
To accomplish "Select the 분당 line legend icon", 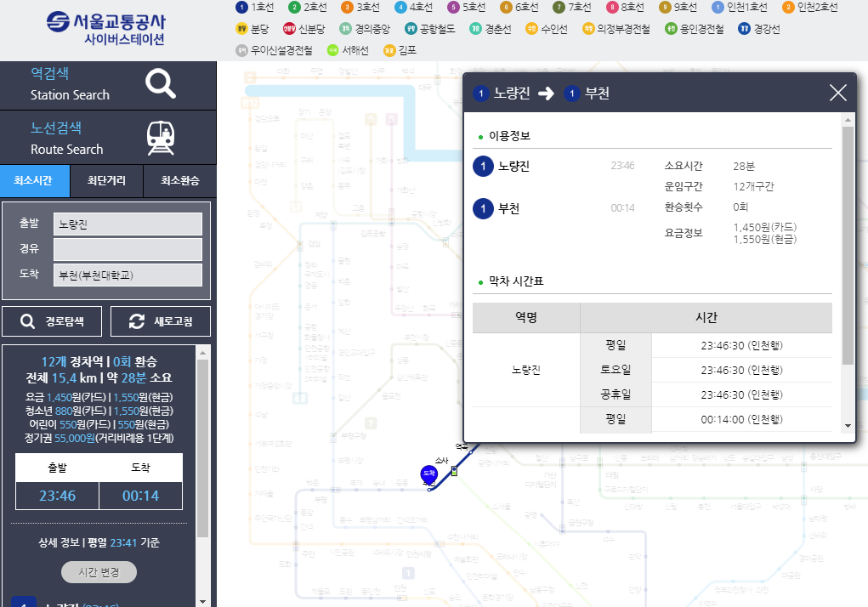I will click(x=241, y=29).
